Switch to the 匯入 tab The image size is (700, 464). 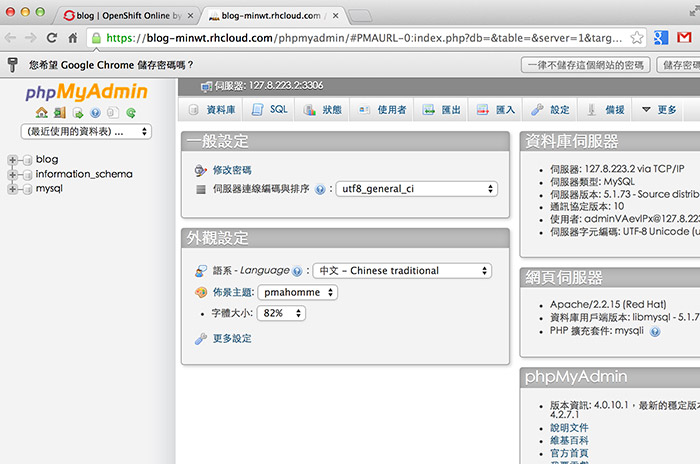pyautogui.click(x=496, y=109)
